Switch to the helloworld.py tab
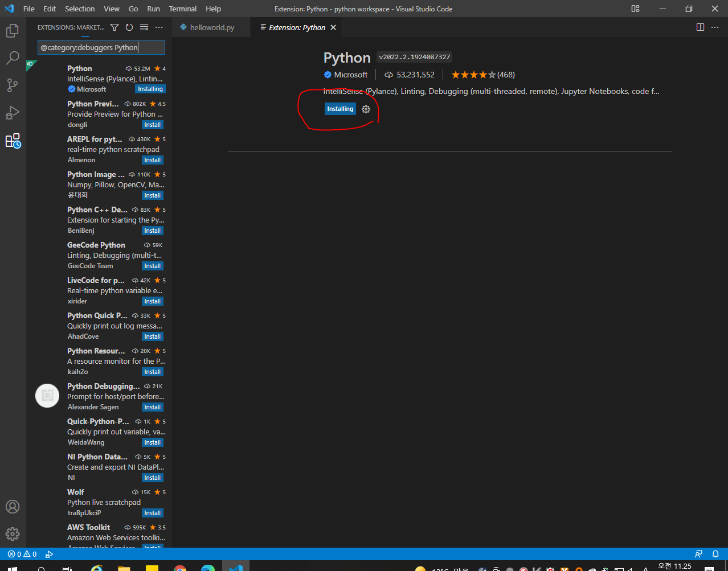Viewport: 728px width, 571px height. point(211,27)
